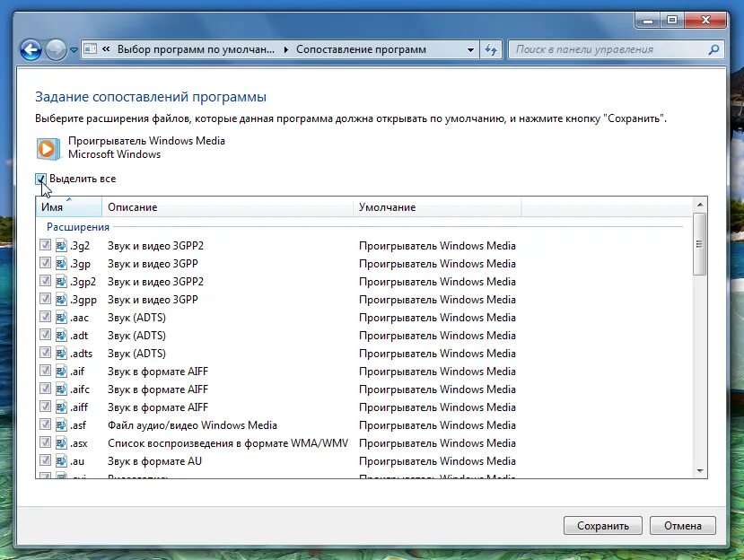The image size is (744, 560).
Task: Toggle the checkbox for .asx
Action: [x=45, y=442]
